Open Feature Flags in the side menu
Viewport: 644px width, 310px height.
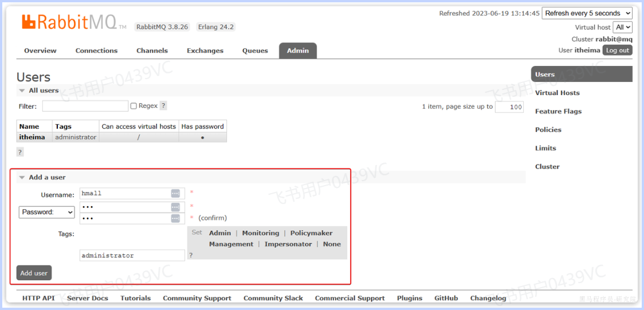(558, 111)
